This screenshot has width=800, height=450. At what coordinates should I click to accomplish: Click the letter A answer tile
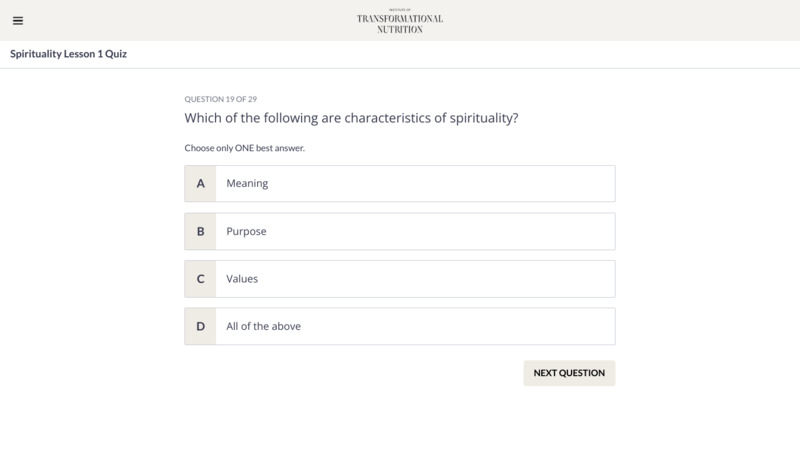[201, 184]
